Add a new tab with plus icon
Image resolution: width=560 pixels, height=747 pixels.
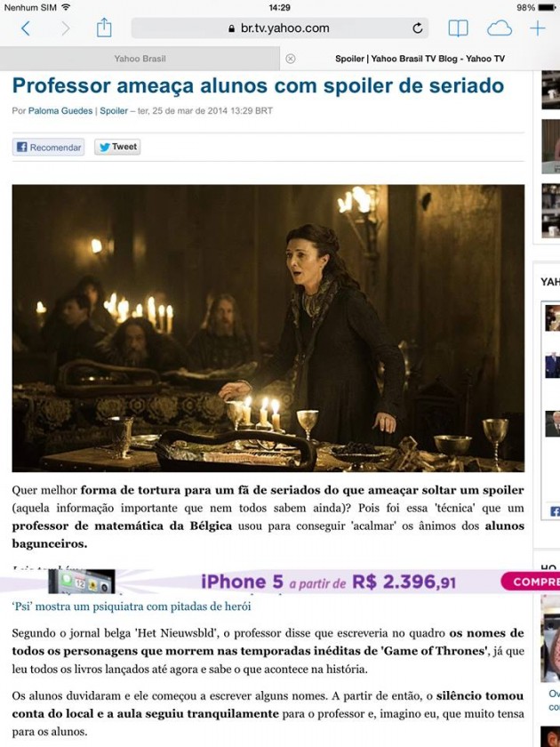tap(538, 28)
